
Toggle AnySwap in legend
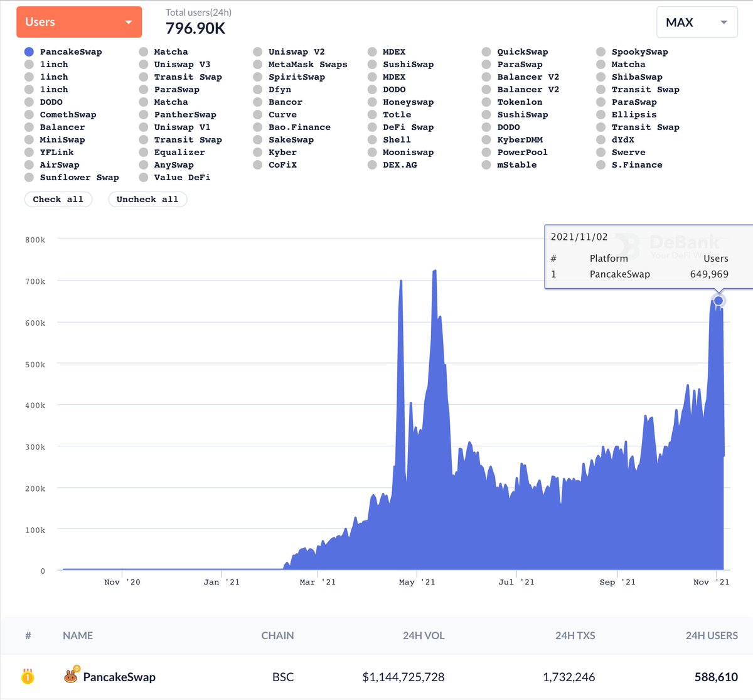166,165
